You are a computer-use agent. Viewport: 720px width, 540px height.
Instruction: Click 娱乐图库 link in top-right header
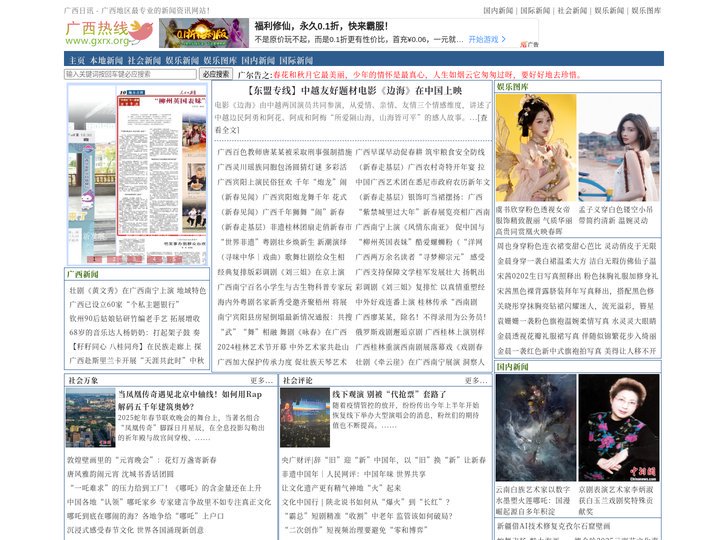point(647,11)
